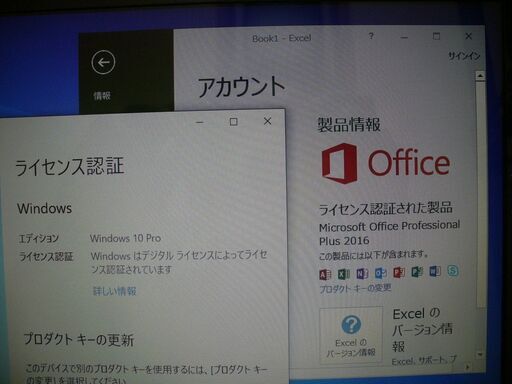Click the Windows 10 Pro edition text
This screenshot has width=512, height=384.
pos(125,238)
